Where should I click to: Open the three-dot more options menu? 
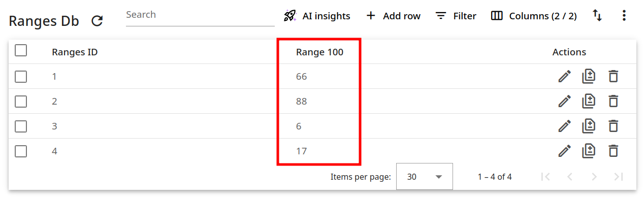click(x=624, y=16)
